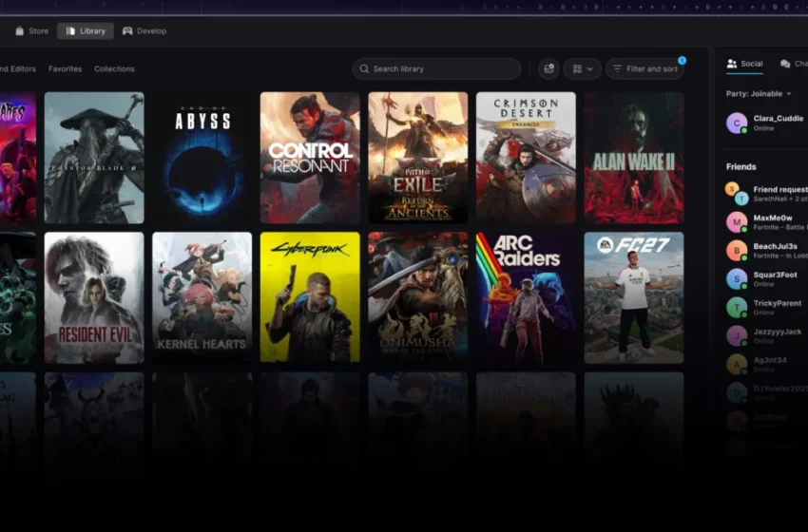This screenshot has width=808, height=532.
Task: Open the Control Resonant game tile
Action: click(x=310, y=158)
